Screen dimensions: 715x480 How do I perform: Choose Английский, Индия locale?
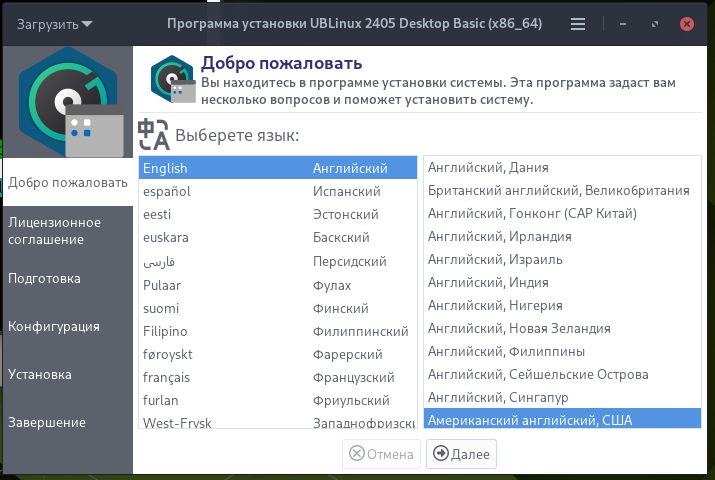click(562, 282)
